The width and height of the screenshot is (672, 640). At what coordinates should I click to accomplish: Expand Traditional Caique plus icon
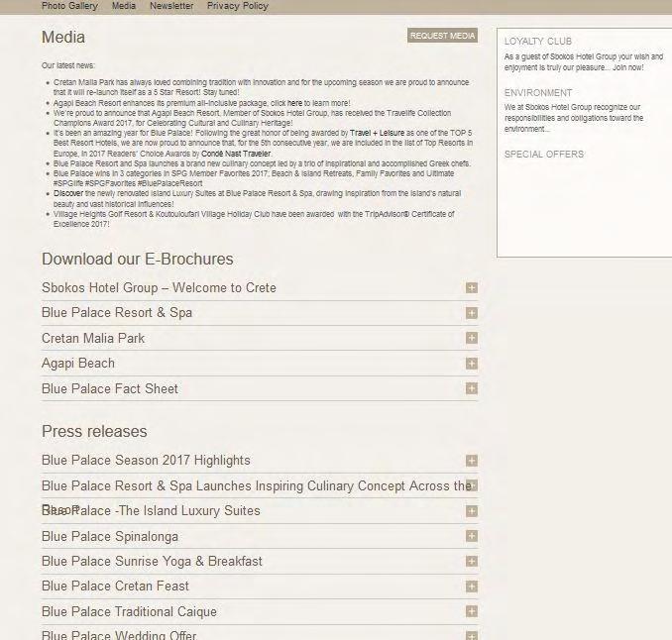coord(472,611)
